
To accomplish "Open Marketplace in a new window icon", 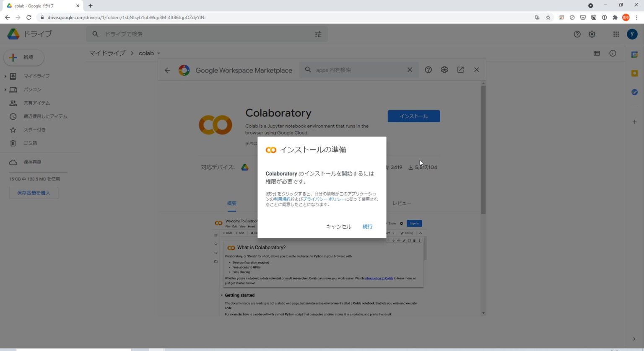I will [x=460, y=70].
